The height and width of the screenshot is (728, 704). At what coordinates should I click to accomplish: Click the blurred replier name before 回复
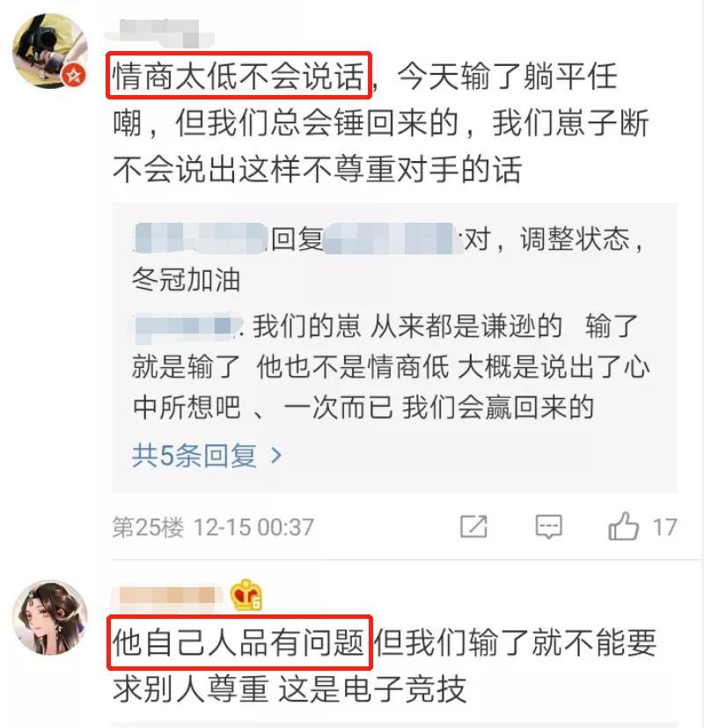[201, 239]
